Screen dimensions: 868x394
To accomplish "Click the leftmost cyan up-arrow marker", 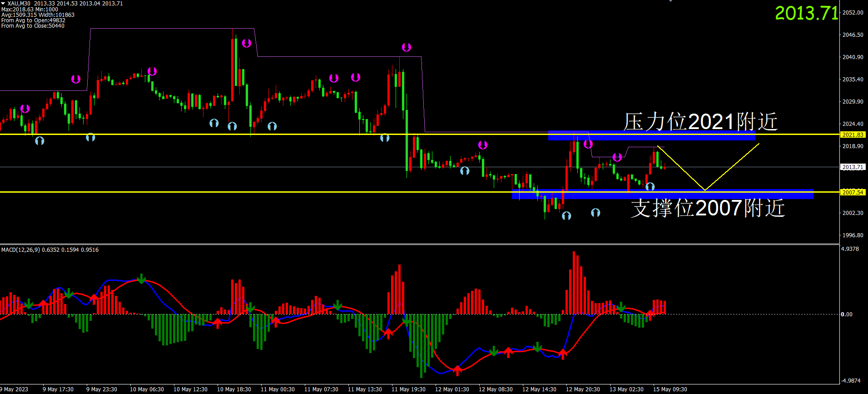I will (x=40, y=141).
